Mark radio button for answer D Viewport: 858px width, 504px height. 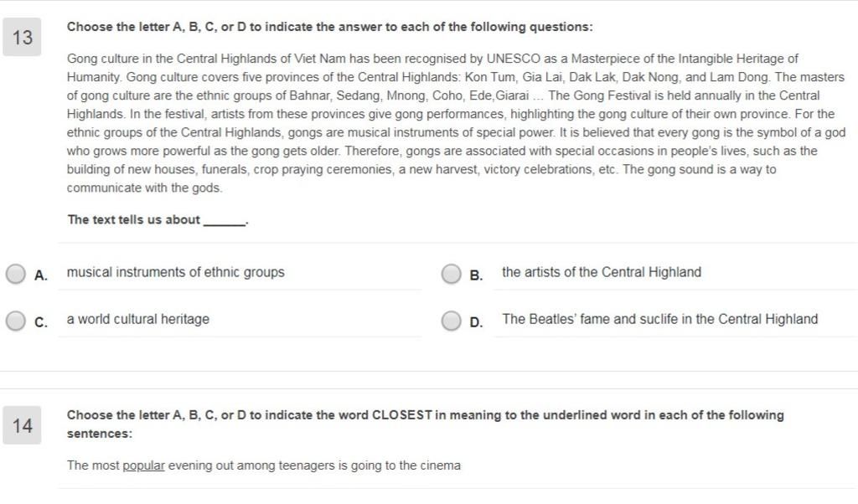(452, 321)
